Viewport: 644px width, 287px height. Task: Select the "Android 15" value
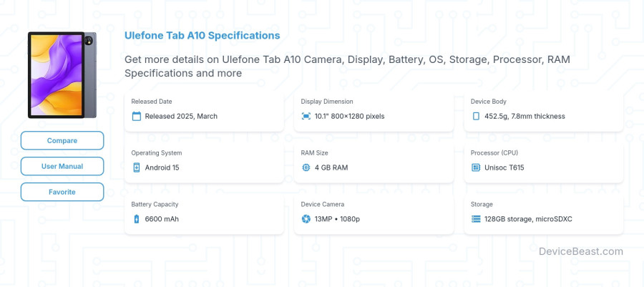pyautogui.click(x=162, y=167)
